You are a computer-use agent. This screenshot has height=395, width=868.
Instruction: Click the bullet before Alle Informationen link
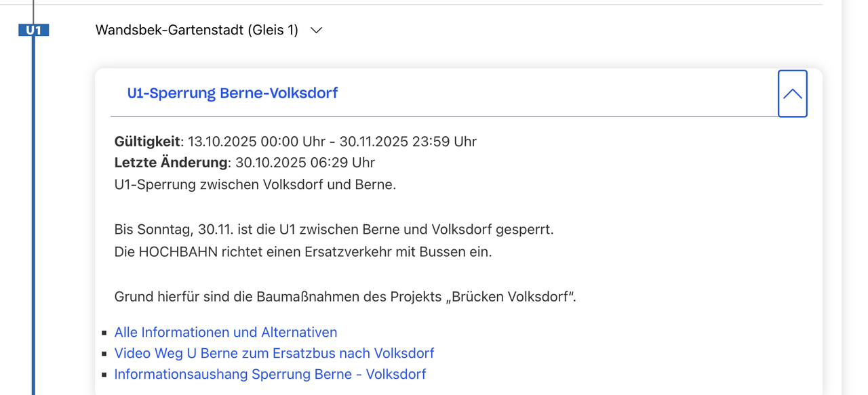click(x=104, y=333)
